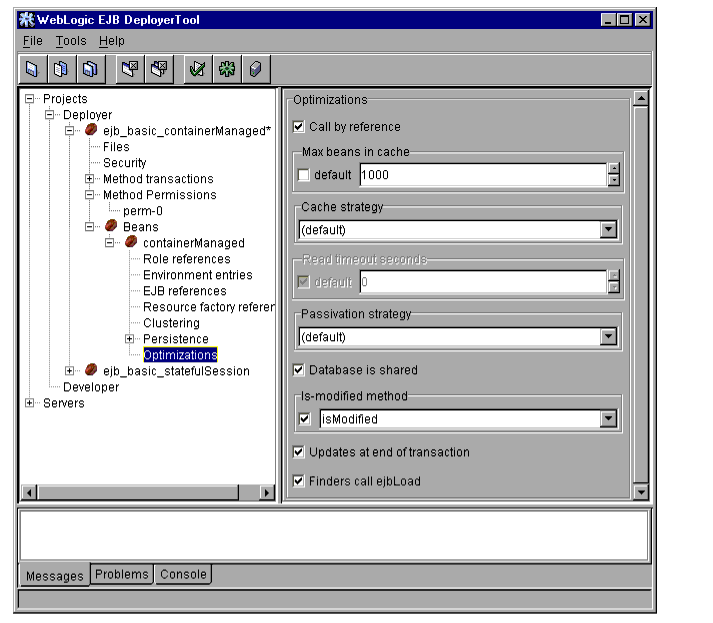Uncheck Finders call ejbLoad

coord(299,481)
